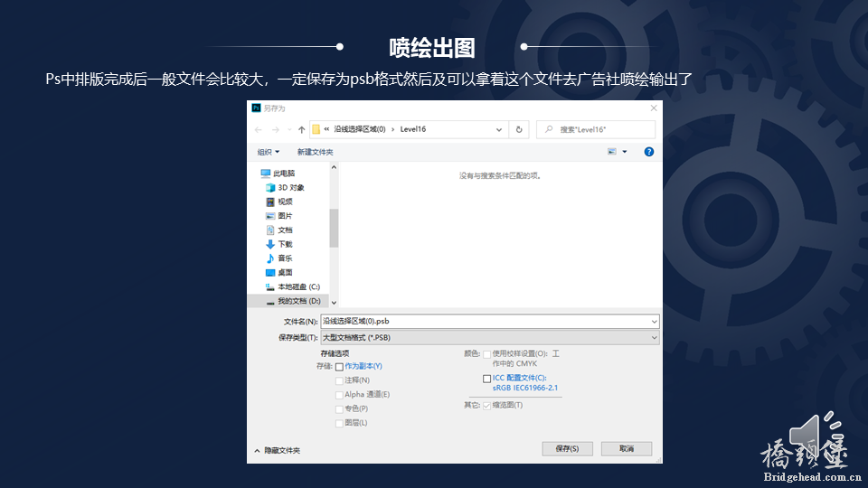This screenshot has height=488, width=868.
Task: Toggle ICC 配置文件 checkbox
Action: 487,379
